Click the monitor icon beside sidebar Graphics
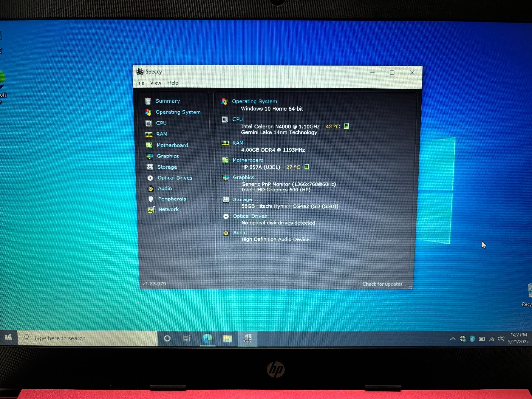 (149, 156)
